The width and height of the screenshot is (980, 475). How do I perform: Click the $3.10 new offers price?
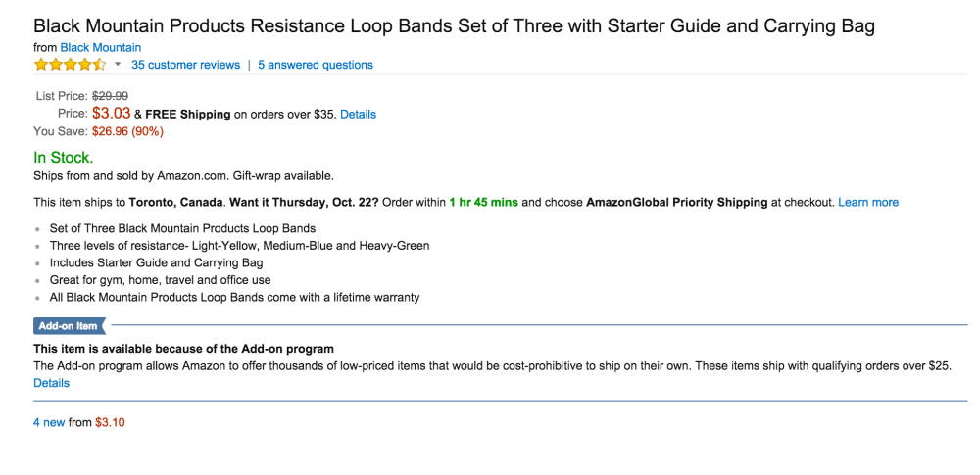tap(110, 422)
